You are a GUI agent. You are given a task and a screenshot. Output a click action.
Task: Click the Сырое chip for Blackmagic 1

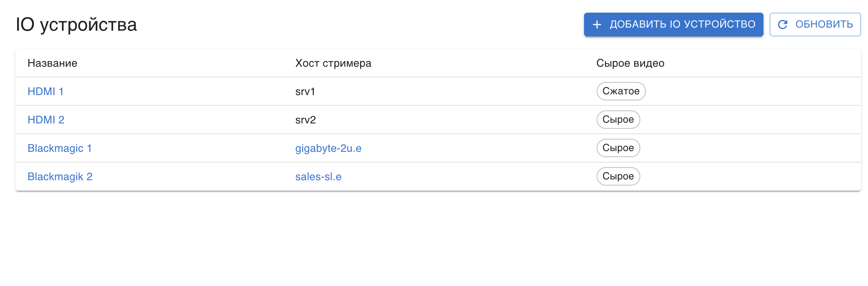pos(618,148)
